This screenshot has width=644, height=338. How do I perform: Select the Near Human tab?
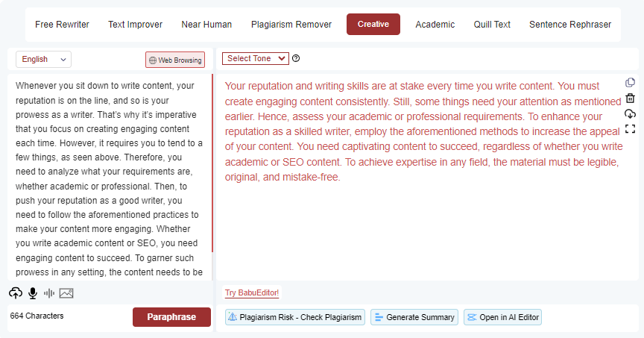point(206,25)
